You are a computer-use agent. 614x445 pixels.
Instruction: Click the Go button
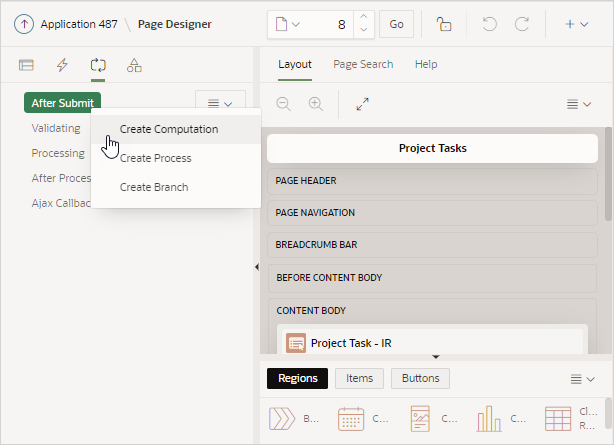tap(396, 24)
